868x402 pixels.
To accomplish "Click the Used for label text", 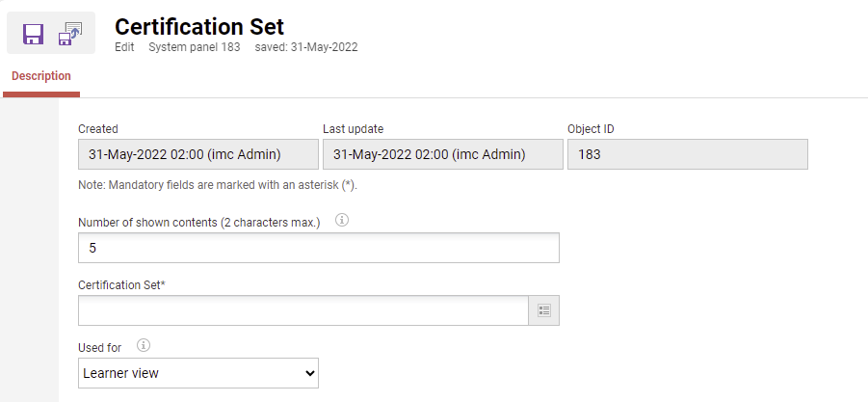I will (99, 347).
